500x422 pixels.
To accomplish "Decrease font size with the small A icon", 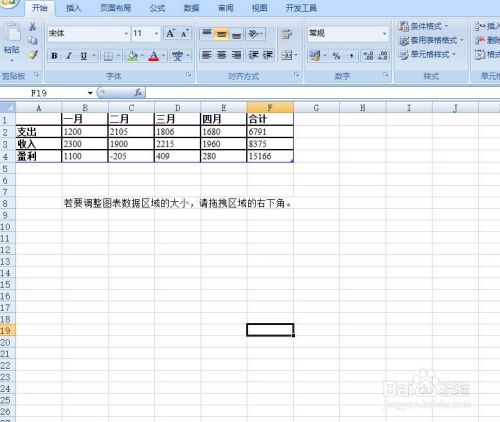I will [x=185, y=33].
